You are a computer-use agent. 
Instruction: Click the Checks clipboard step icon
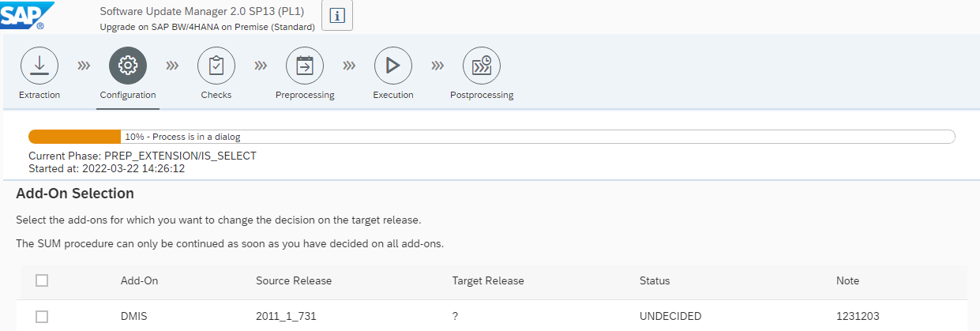[x=216, y=66]
